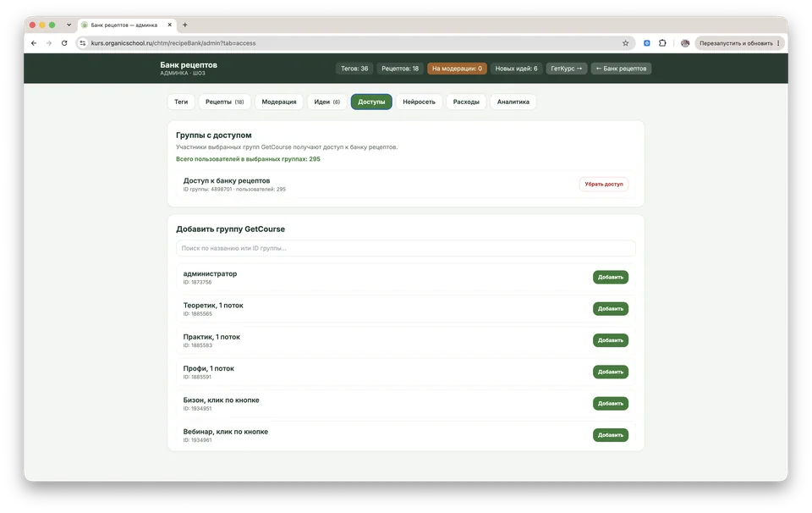812x513 pixels.
Task: Click the Вебинар, клик по кнопке name
Action: (x=225, y=432)
